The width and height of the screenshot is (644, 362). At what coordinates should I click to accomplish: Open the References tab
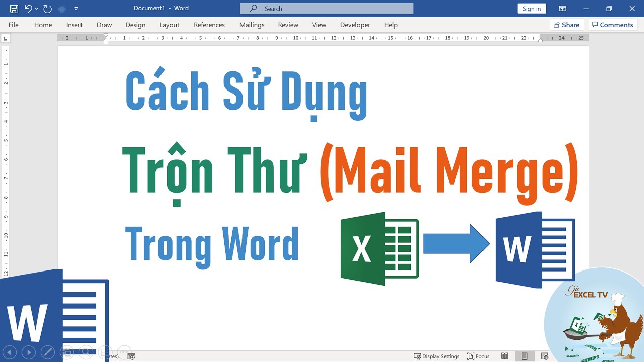click(x=209, y=25)
